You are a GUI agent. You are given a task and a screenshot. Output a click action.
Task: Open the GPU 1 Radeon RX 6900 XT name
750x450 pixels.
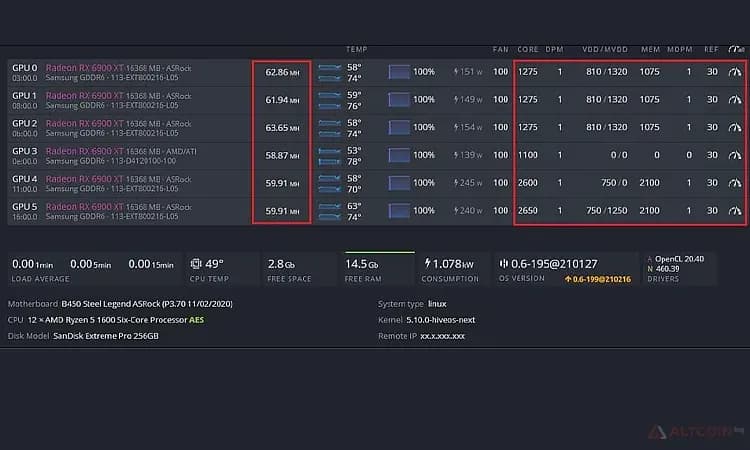pyautogui.click(x=85, y=96)
